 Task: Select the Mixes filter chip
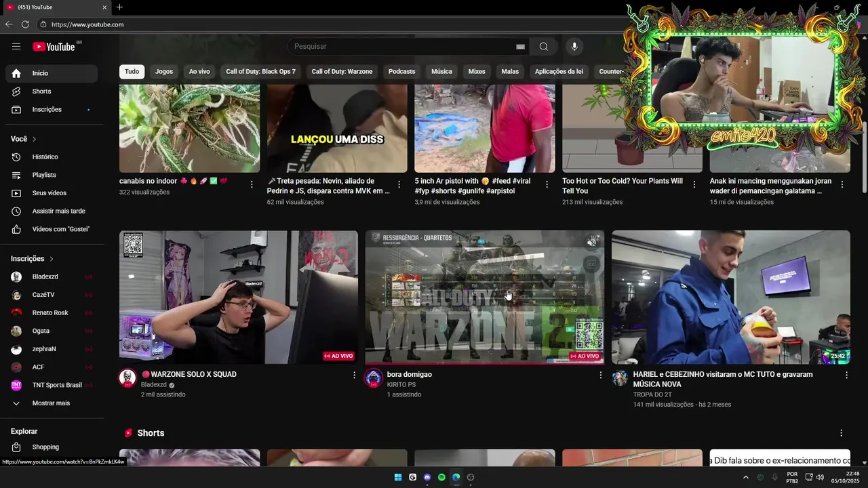(477, 71)
